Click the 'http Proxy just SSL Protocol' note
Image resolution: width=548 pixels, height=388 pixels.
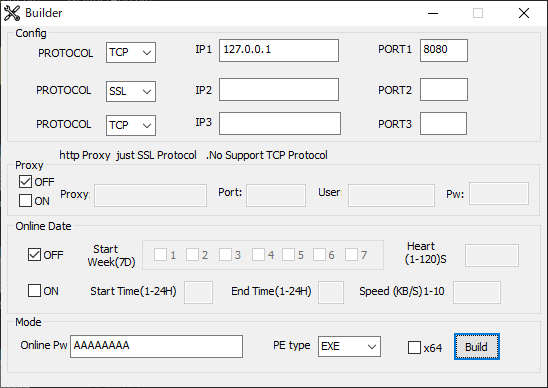tap(128, 155)
